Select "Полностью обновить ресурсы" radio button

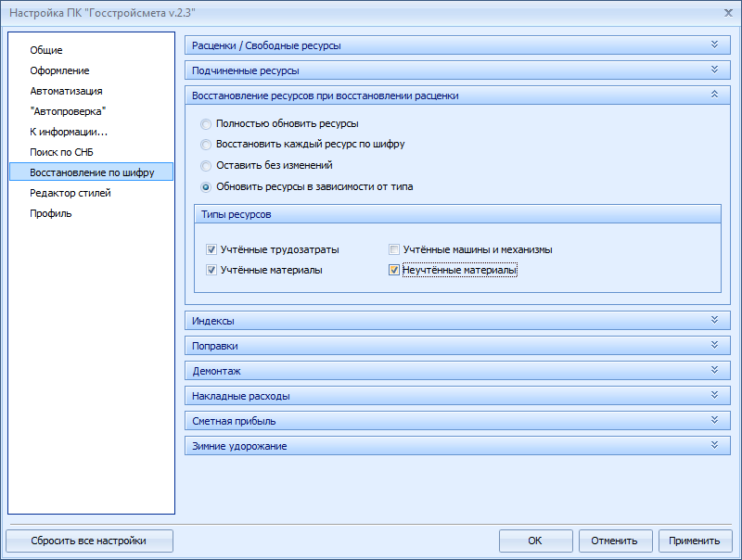tap(205, 124)
